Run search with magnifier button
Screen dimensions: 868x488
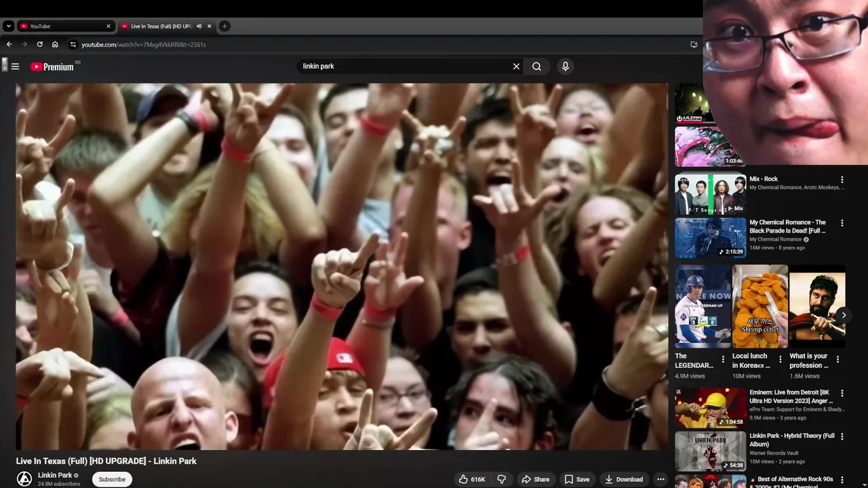click(x=536, y=66)
